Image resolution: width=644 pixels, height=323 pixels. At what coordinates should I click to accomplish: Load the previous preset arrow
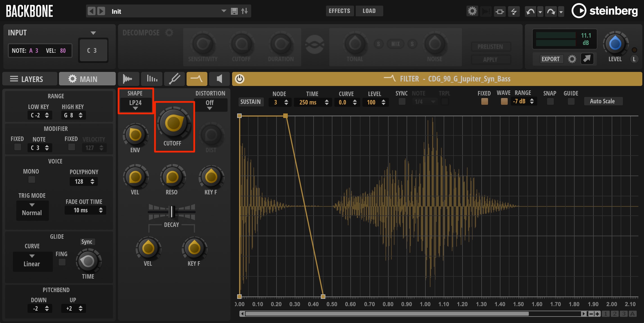coord(91,11)
